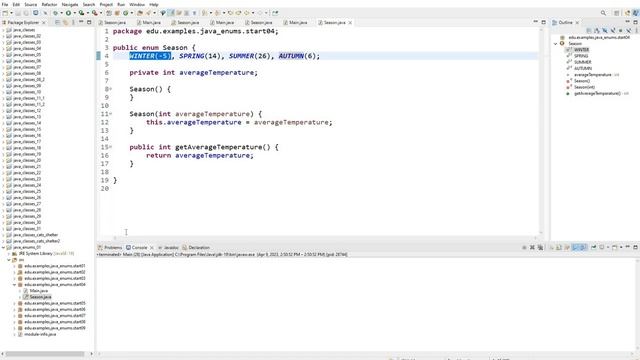Collapse the Season() constructor fold marker on line 8
Image resolution: width=640 pixels, height=360 pixels.
[111, 89]
